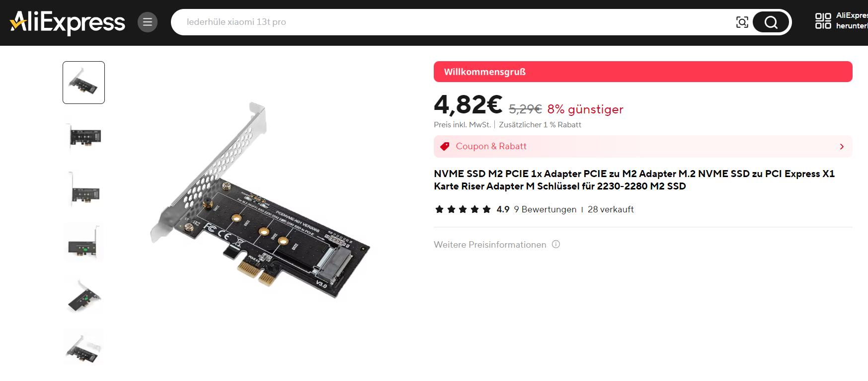Click the QR code app download icon
The image size is (868, 381).
click(823, 21)
